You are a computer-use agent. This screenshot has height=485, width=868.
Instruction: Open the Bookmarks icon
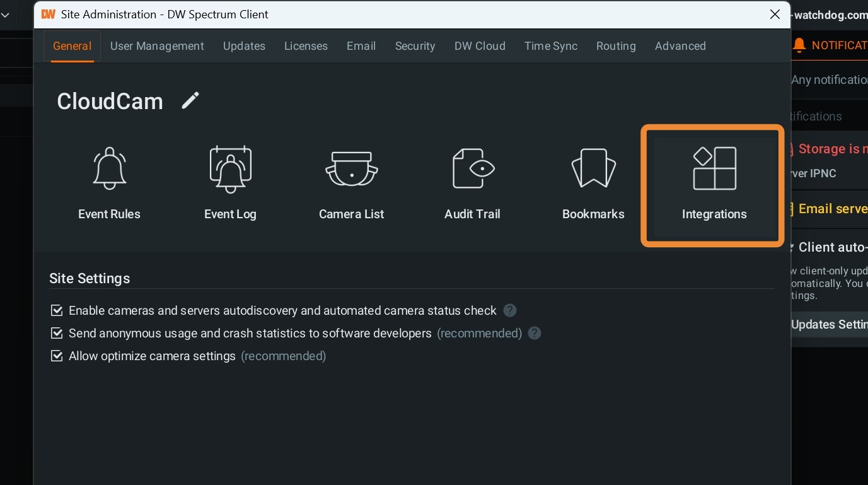click(593, 169)
